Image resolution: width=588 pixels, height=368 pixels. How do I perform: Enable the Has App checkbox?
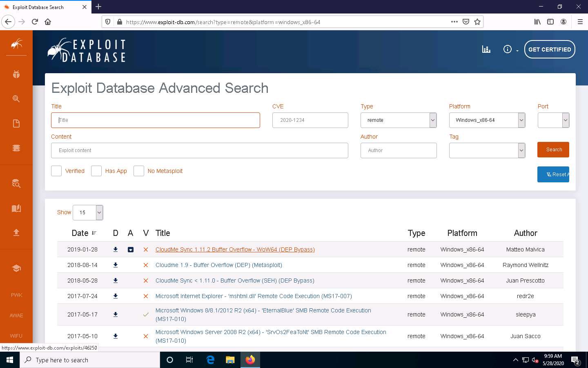[96, 171]
